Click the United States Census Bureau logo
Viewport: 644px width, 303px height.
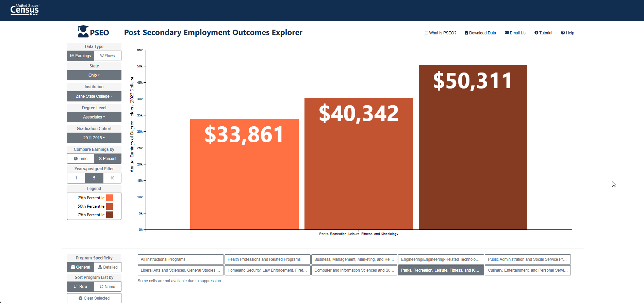coord(25,10)
